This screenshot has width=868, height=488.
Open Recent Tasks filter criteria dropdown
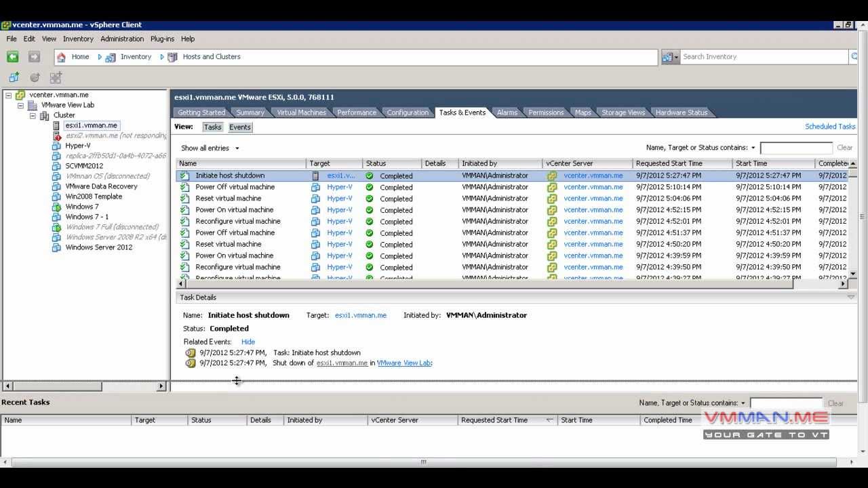[x=743, y=403]
